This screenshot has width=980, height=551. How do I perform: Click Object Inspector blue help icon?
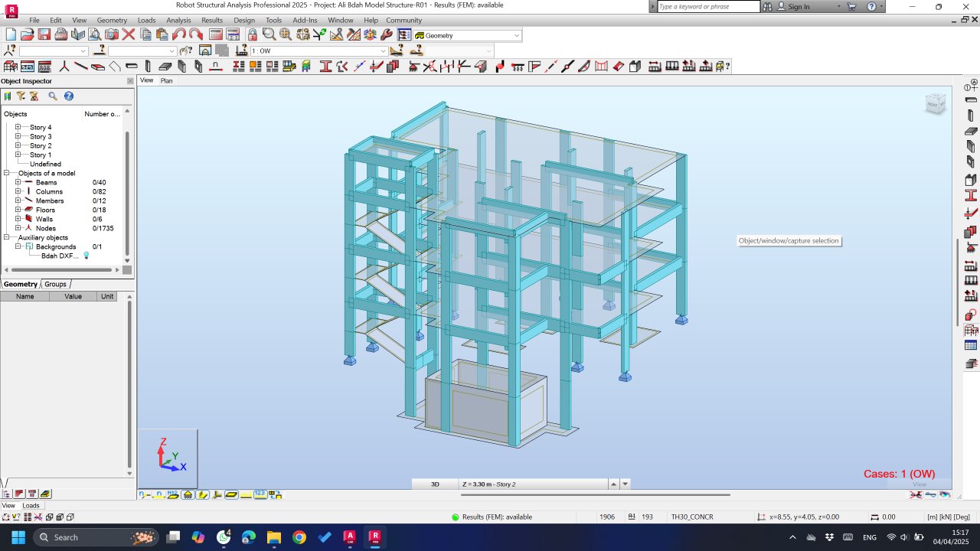click(x=68, y=96)
